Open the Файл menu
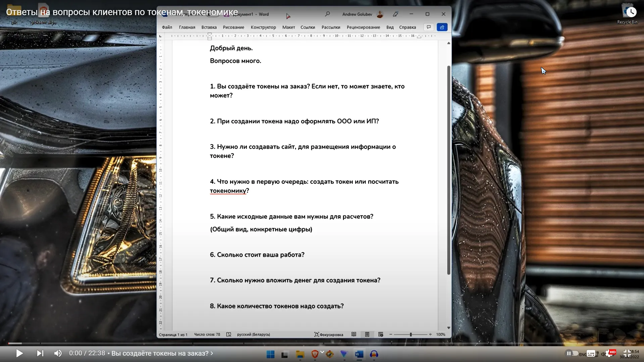Viewport: 644px width, 362px height. [167, 27]
